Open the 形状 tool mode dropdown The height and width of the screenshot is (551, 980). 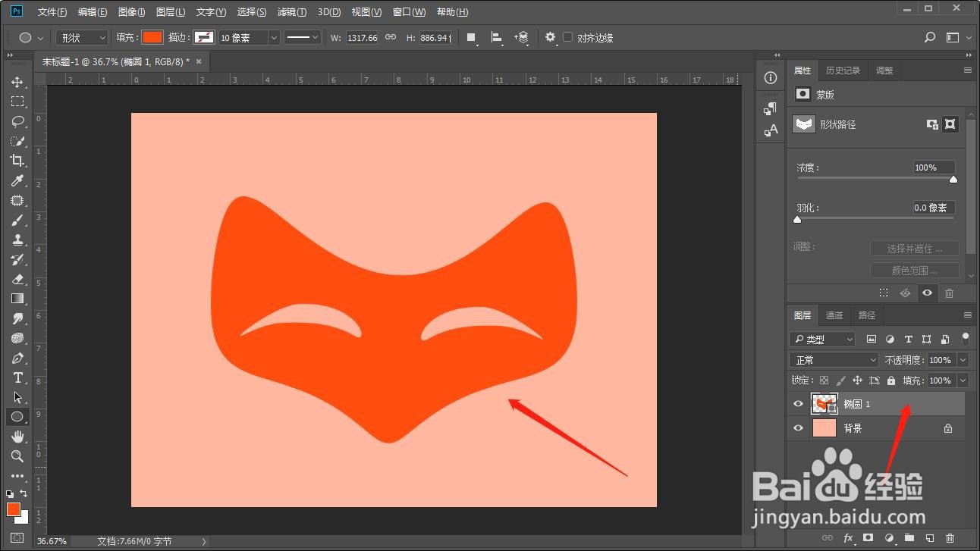(x=82, y=37)
